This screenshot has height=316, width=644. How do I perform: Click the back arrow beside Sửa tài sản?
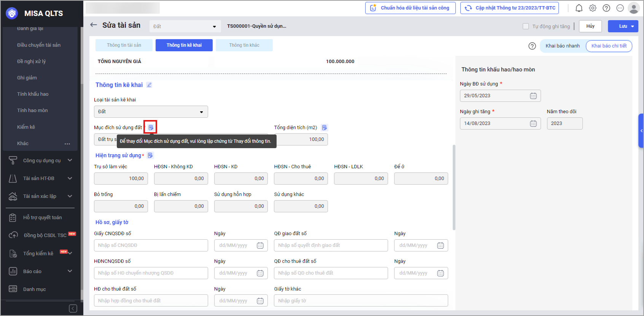pyautogui.click(x=94, y=25)
